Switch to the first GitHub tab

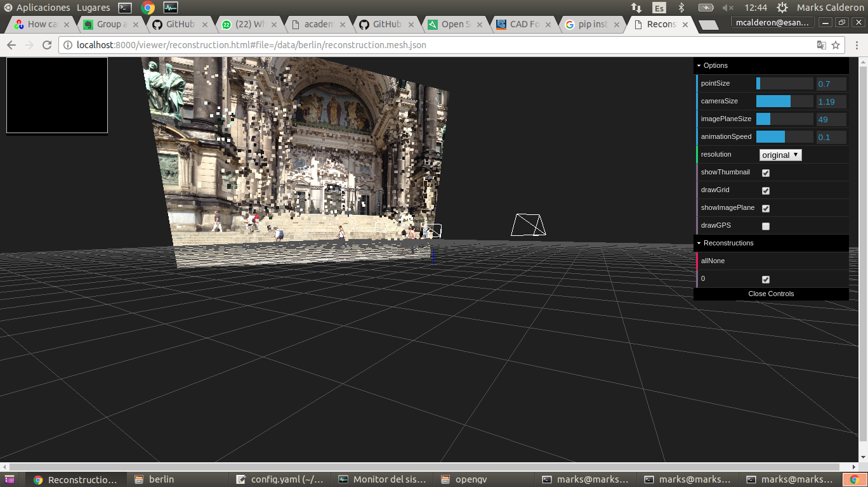[x=180, y=24]
